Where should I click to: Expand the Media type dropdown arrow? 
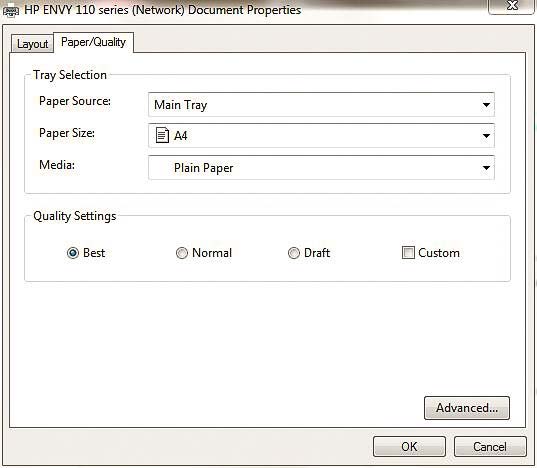(486, 168)
